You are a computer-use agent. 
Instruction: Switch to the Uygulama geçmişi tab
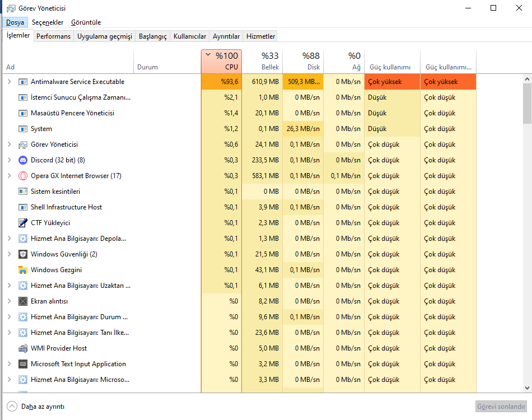105,36
